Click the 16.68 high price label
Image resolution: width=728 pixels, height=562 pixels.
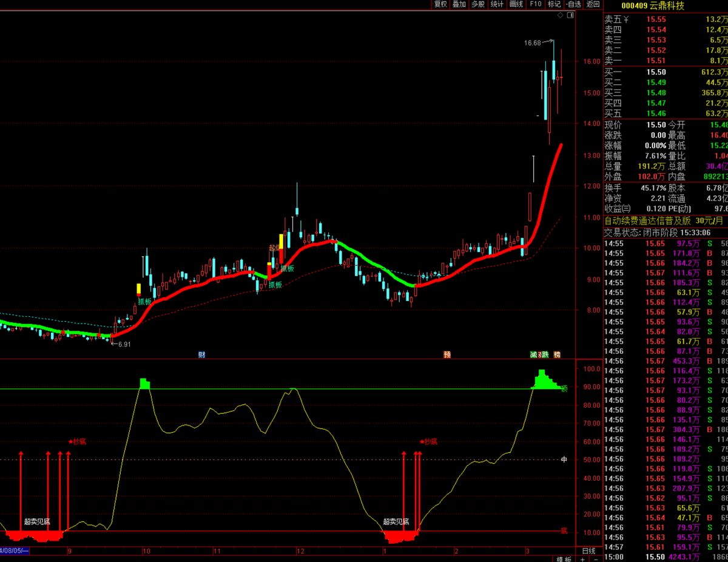coord(533,43)
